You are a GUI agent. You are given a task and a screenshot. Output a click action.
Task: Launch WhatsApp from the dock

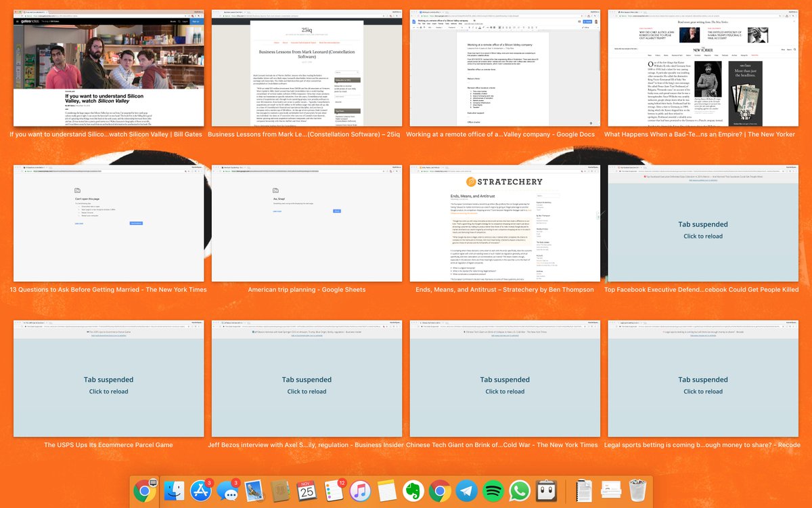(x=518, y=490)
